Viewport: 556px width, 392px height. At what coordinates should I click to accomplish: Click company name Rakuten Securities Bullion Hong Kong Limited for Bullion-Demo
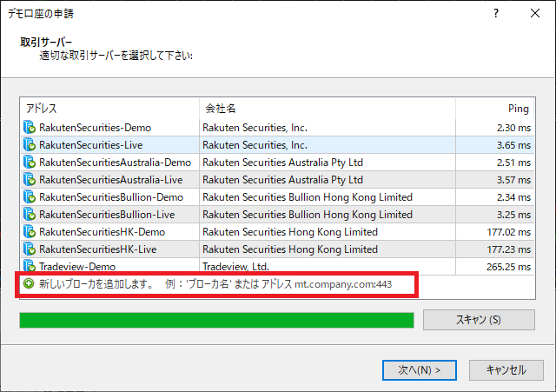pyautogui.click(x=308, y=197)
